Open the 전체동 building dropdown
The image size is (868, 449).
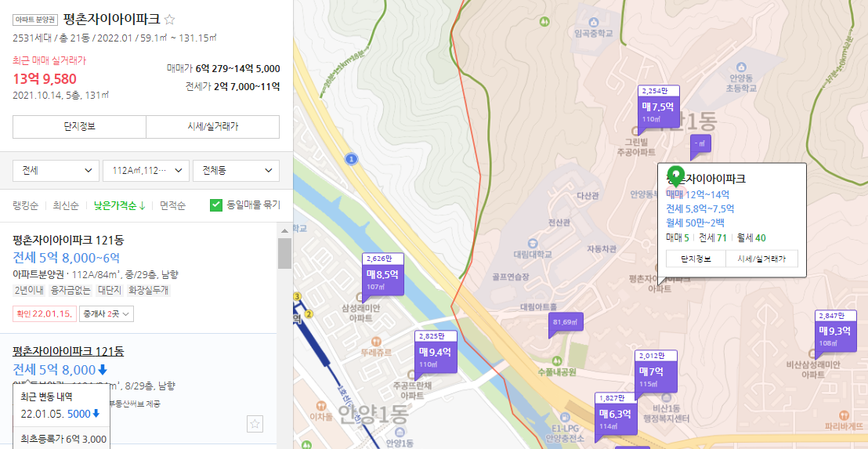[236, 171]
